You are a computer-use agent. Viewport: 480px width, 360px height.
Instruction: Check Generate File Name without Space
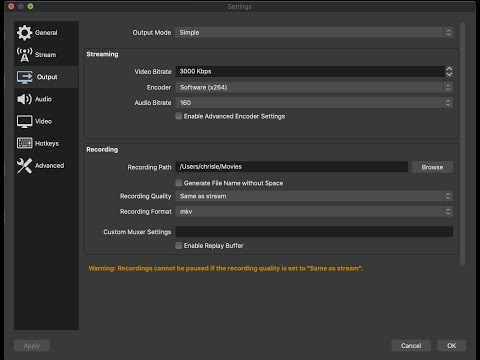[x=179, y=183]
